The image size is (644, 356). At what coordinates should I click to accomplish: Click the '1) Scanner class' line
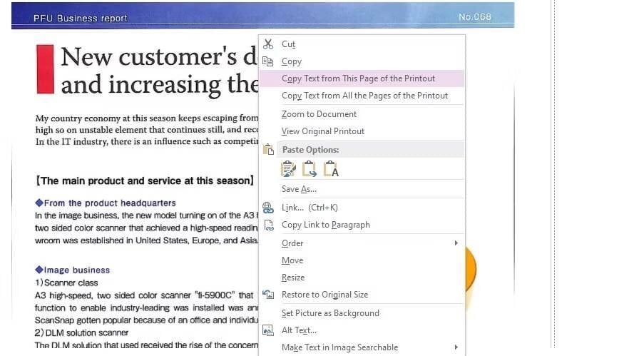(x=66, y=283)
